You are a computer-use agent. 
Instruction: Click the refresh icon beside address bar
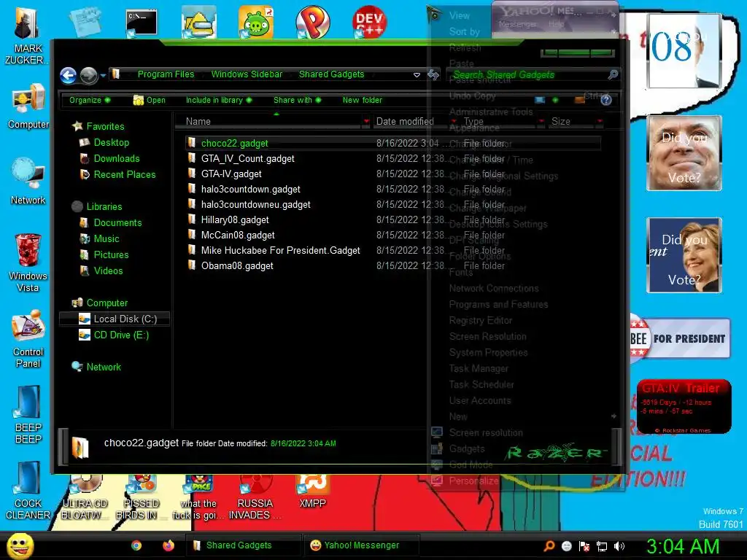[433, 74]
